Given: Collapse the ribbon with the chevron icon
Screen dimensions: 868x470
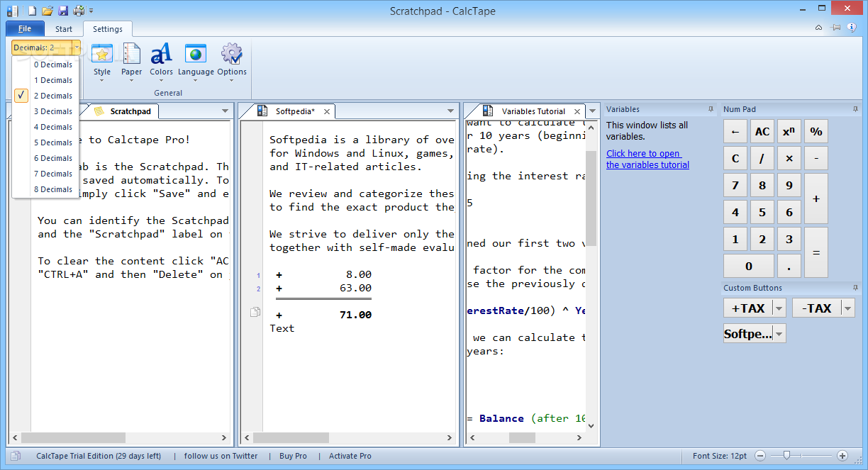Looking at the screenshot, I should 819,28.
